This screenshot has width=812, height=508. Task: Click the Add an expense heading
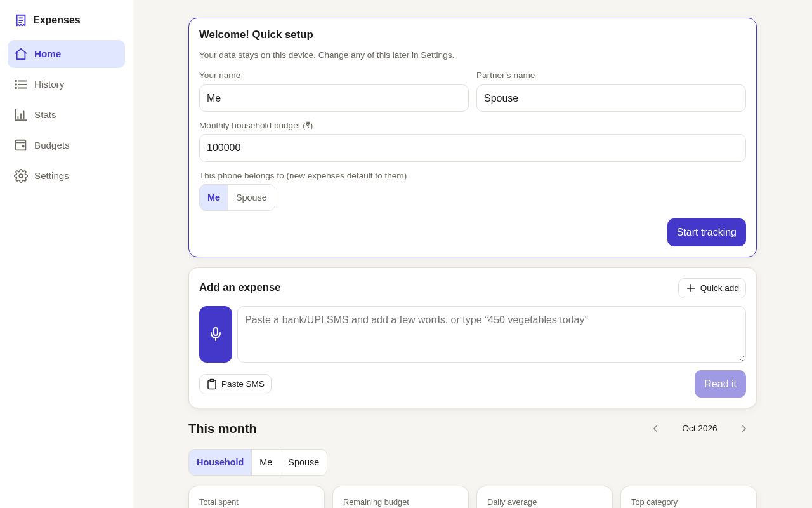(x=240, y=288)
